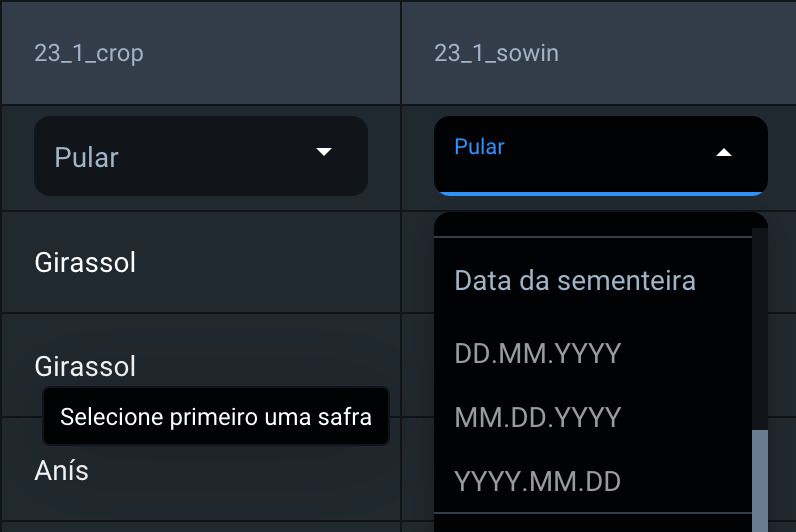Select the DD.MM.YYYY date format option

(538, 354)
